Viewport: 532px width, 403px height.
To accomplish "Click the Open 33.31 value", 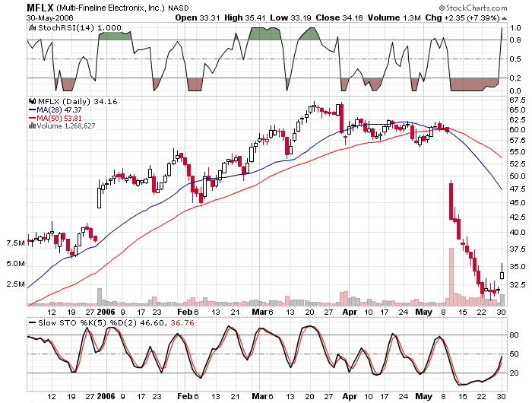I will click(x=198, y=18).
